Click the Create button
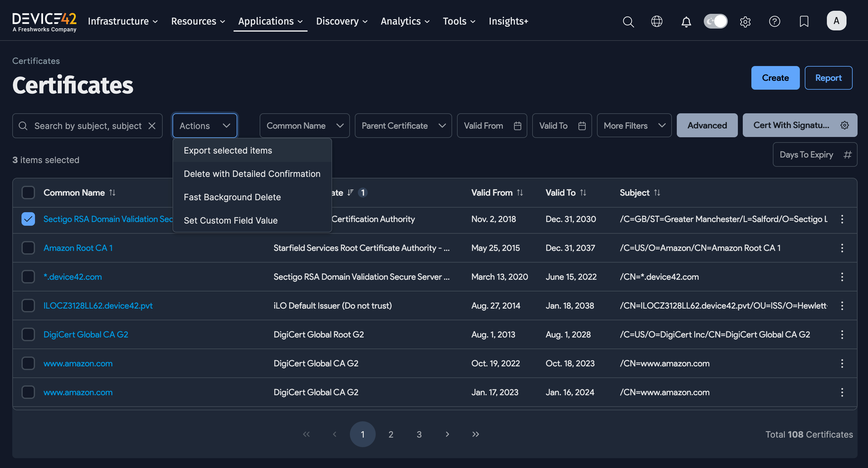This screenshot has width=868, height=468. (x=775, y=78)
